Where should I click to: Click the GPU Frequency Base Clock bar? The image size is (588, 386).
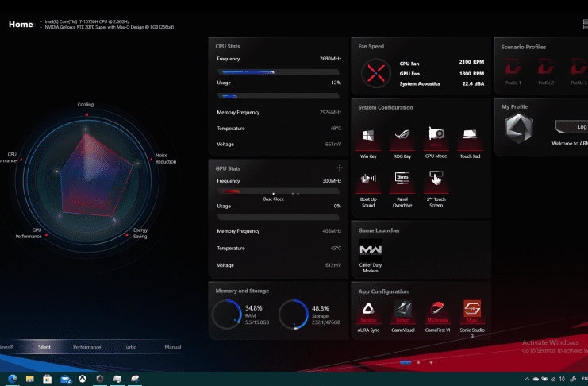tap(279, 191)
